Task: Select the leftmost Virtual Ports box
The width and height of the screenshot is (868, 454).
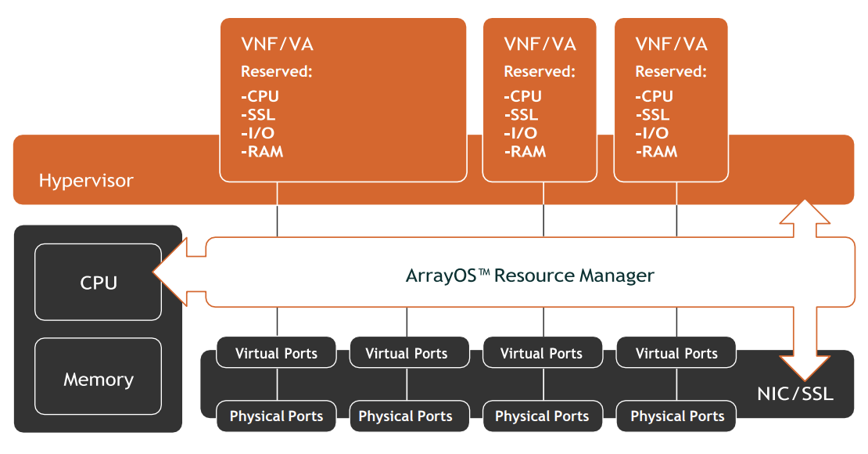Action: coord(277,353)
